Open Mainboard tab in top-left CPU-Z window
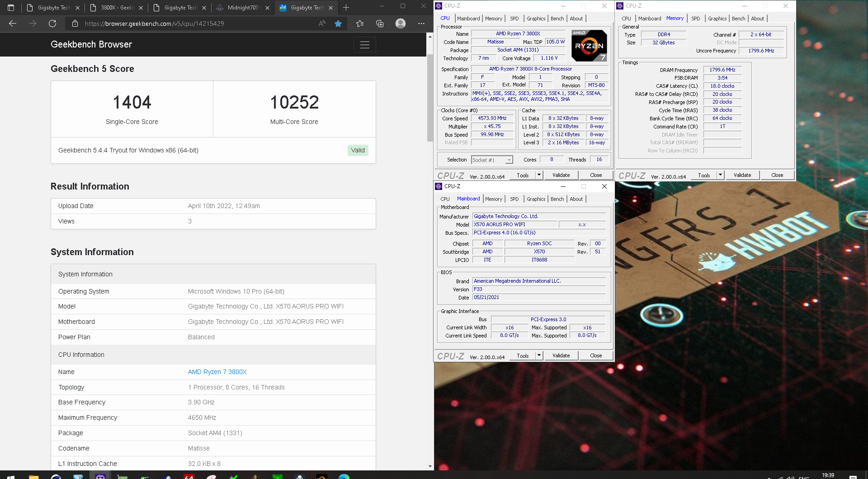The image size is (868, 479). coord(468,19)
